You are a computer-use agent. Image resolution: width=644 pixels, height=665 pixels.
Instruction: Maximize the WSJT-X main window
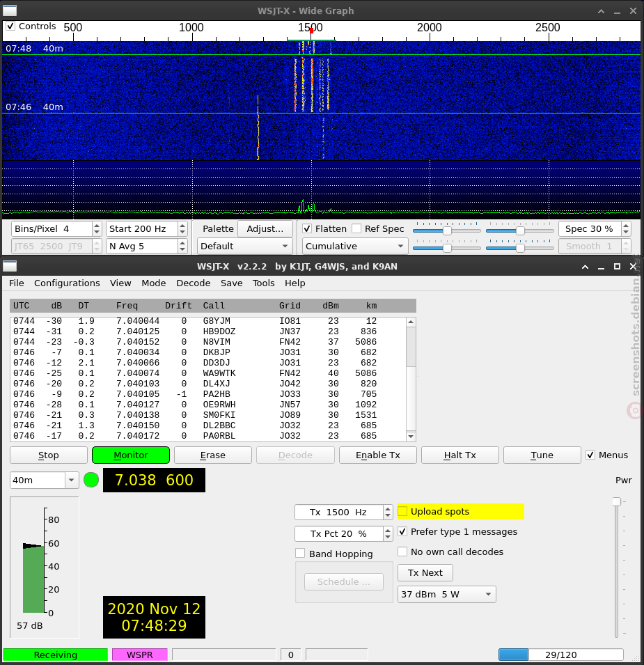tap(617, 266)
